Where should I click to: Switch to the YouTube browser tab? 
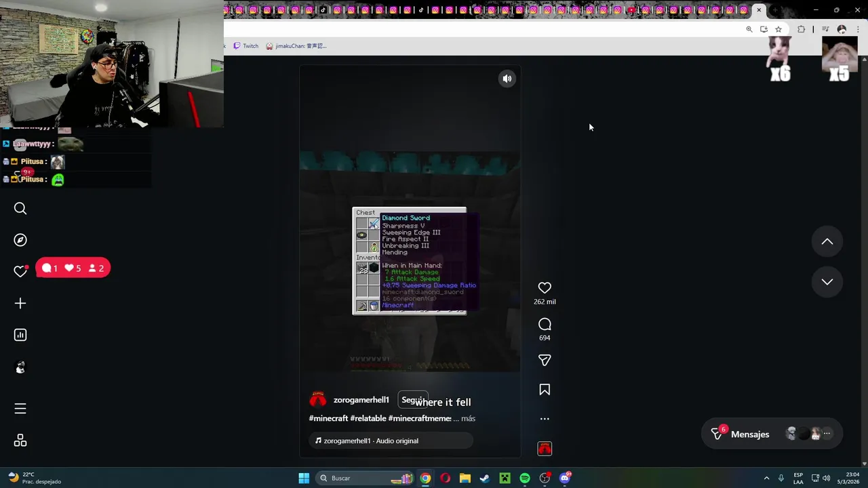click(631, 9)
